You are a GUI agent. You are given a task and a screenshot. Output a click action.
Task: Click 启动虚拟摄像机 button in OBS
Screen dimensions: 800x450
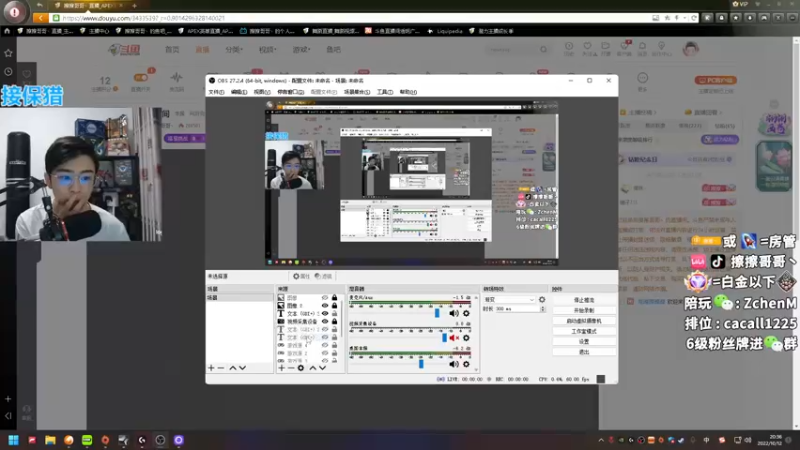(x=584, y=321)
